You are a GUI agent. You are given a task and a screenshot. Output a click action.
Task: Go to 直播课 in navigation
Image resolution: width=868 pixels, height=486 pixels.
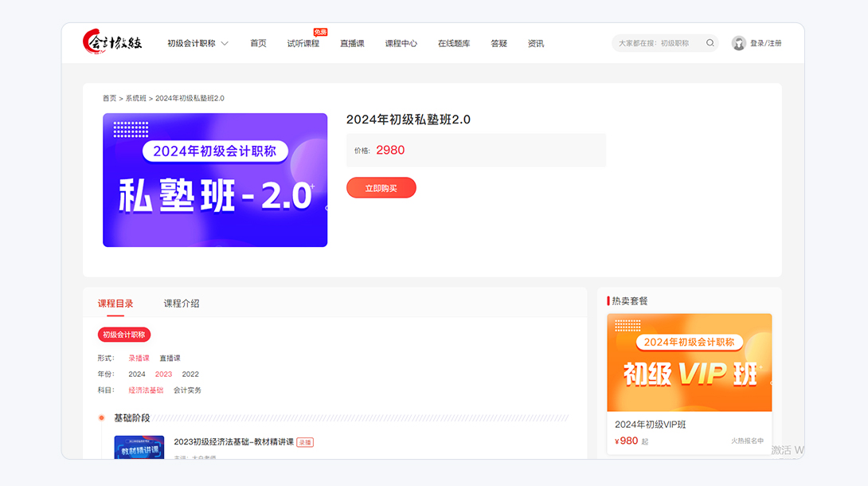352,44
